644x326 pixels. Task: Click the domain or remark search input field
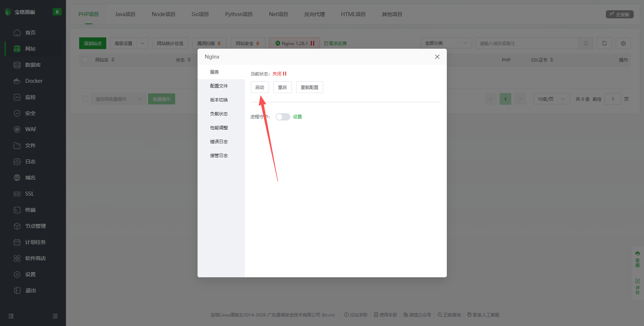click(x=527, y=43)
